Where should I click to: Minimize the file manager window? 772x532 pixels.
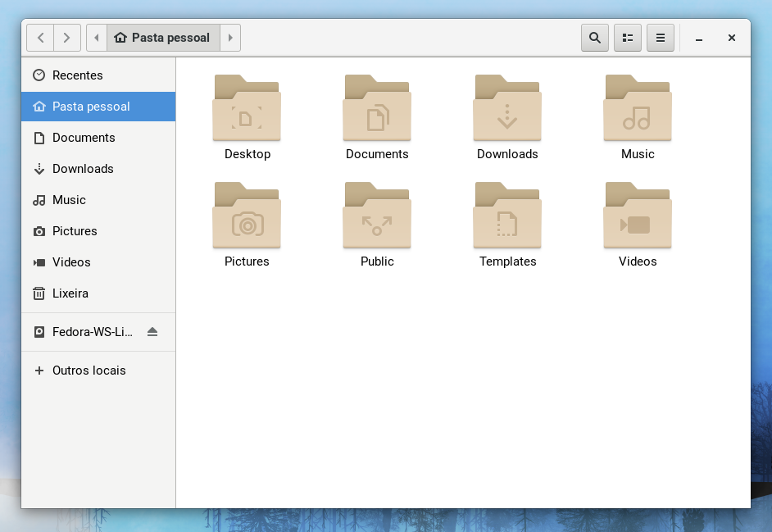click(698, 38)
